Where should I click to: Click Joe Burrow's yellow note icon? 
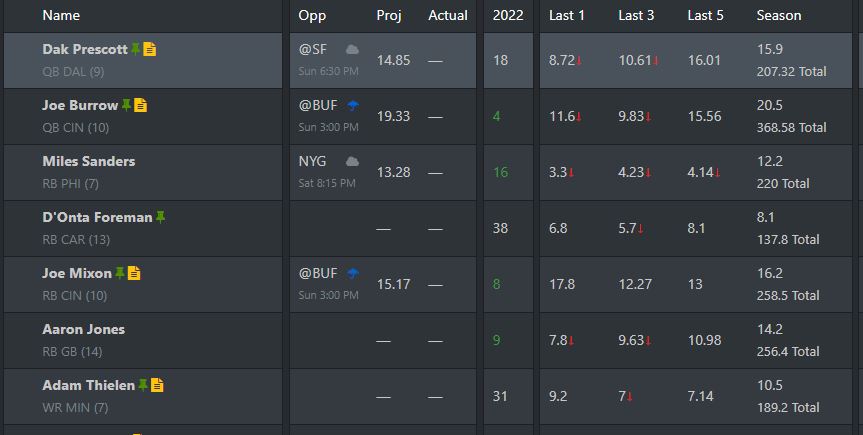(141, 105)
